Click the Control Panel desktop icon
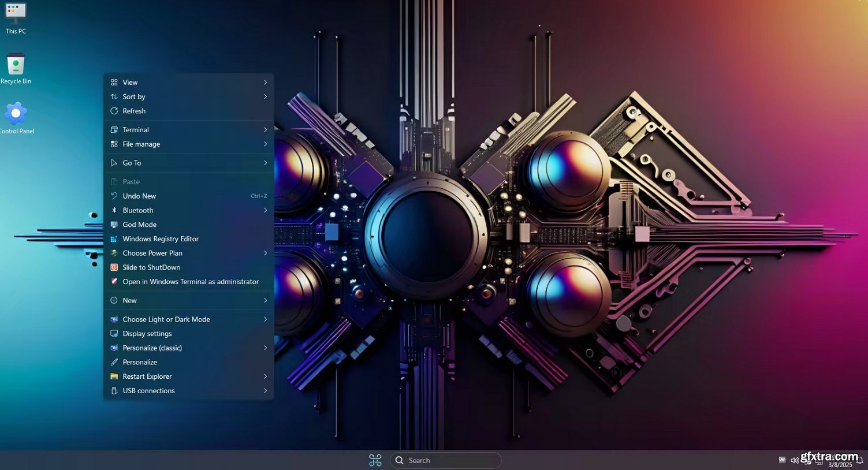868x470 pixels. pos(16,114)
